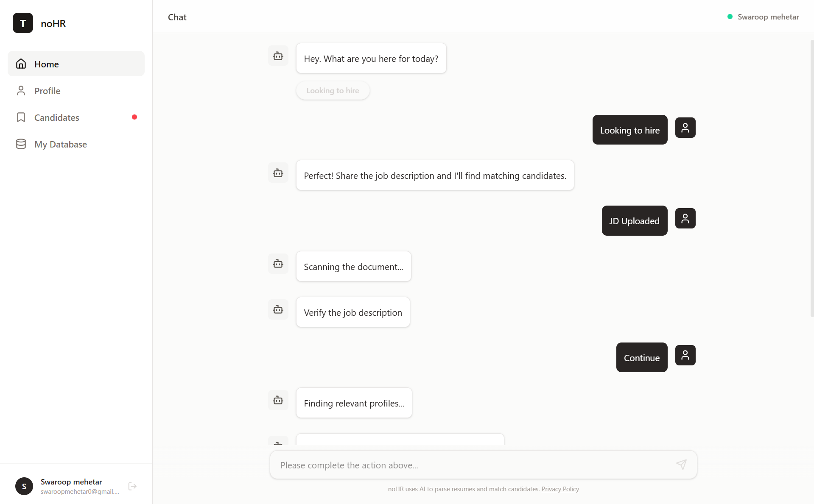The image size is (814, 504).
Task: Select Candidates from the sidebar menu
Action: pyautogui.click(x=56, y=117)
